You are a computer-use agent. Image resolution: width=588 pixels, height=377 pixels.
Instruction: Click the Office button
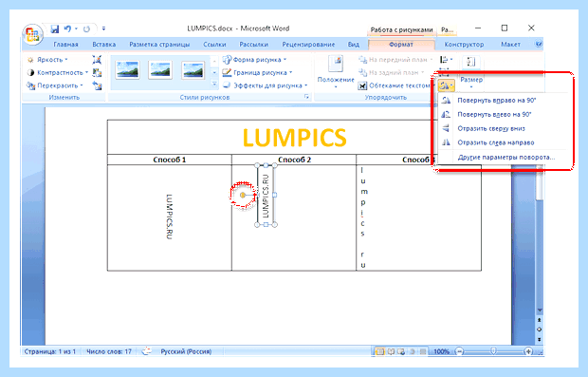(32, 34)
